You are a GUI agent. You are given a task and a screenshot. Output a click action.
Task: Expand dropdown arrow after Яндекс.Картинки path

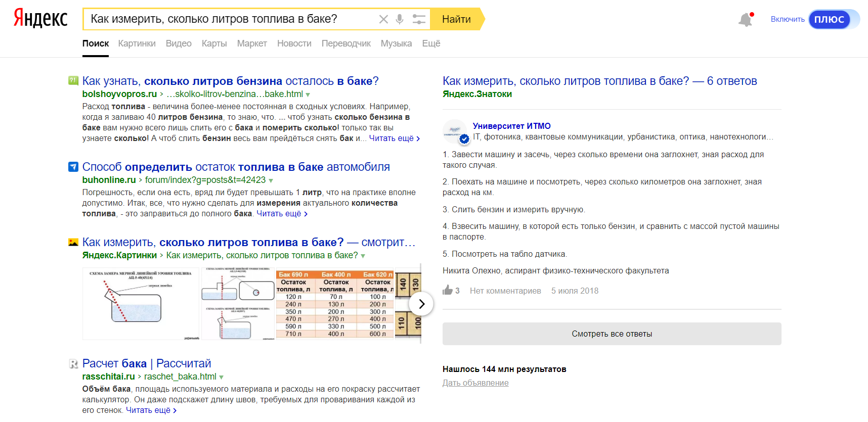[363, 256]
